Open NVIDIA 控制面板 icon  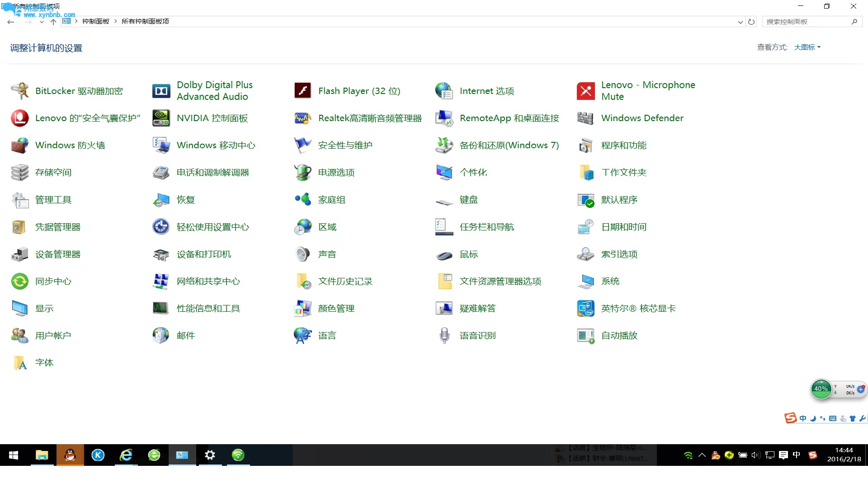[x=161, y=118]
